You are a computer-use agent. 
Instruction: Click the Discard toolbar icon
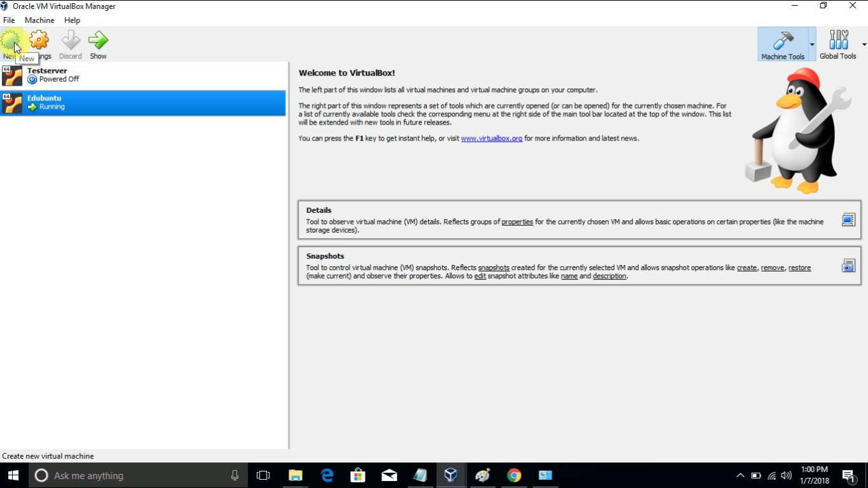pyautogui.click(x=71, y=40)
